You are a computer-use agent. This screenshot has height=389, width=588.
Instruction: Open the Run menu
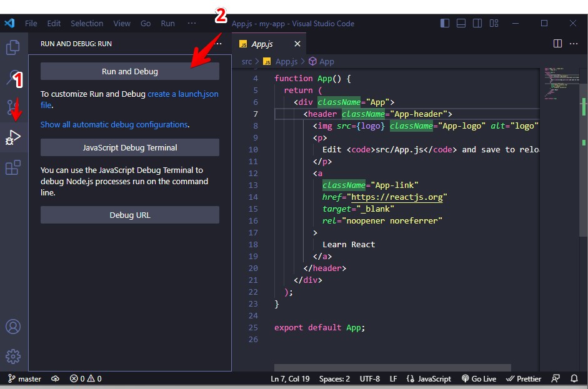(167, 23)
